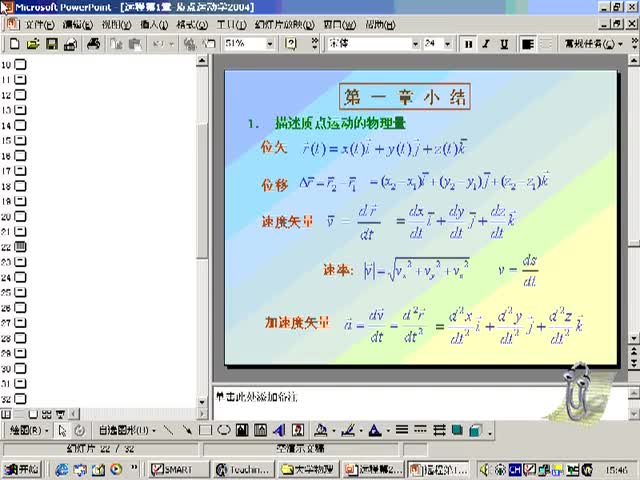Insert WordArt from drawing toolbar
The image size is (640, 480).
[279, 430]
